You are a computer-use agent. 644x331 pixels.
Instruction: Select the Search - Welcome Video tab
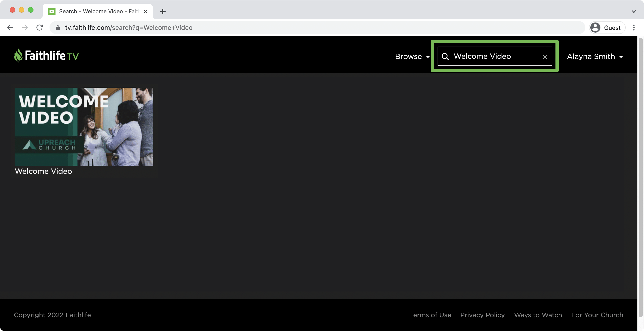click(98, 11)
